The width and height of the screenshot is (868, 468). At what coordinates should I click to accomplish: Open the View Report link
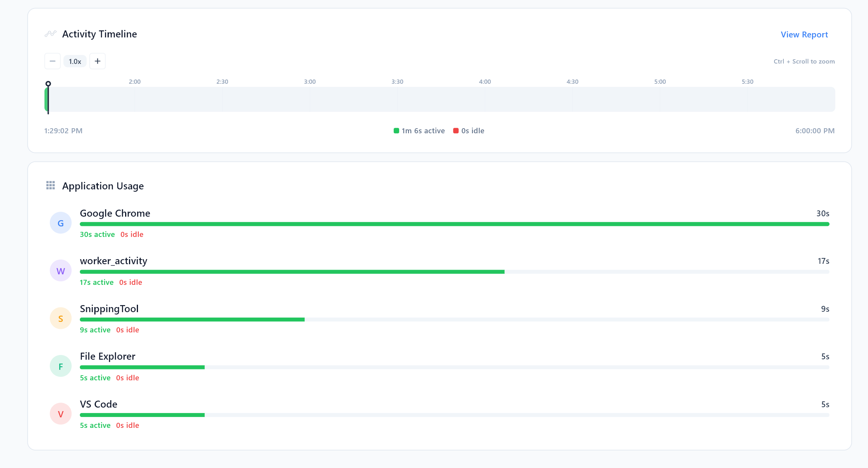tap(804, 34)
